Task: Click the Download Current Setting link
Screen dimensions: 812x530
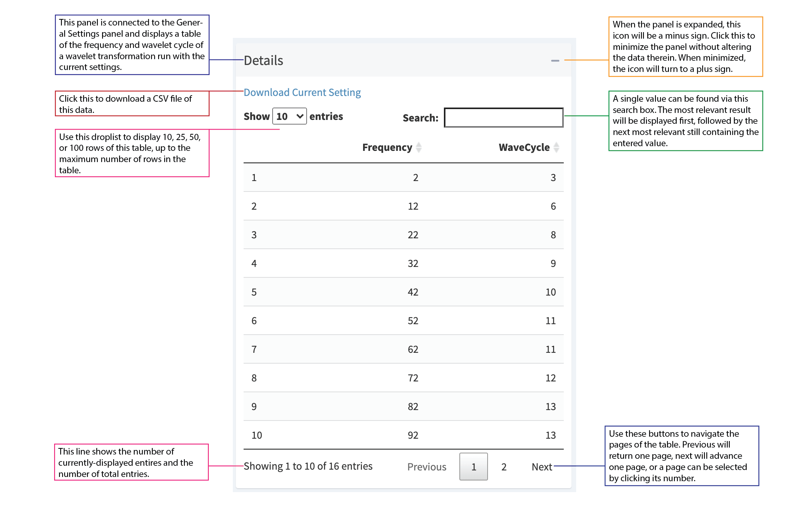Action: (x=302, y=92)
